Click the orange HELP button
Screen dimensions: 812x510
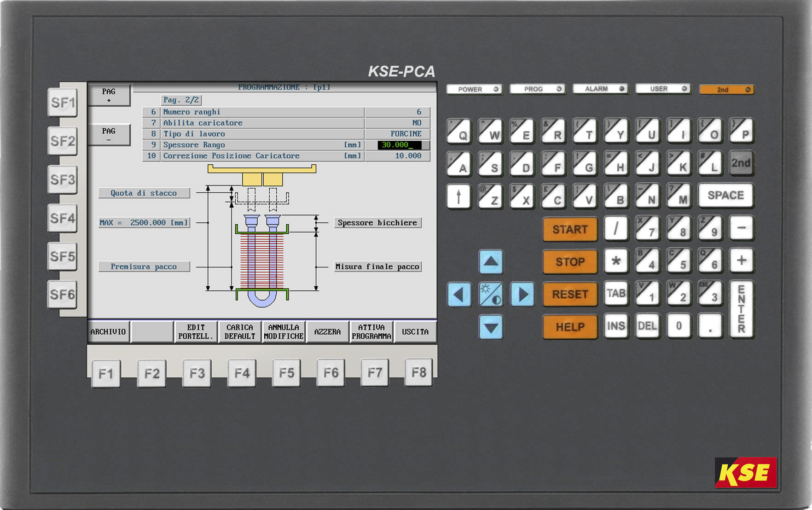[570, 327]
